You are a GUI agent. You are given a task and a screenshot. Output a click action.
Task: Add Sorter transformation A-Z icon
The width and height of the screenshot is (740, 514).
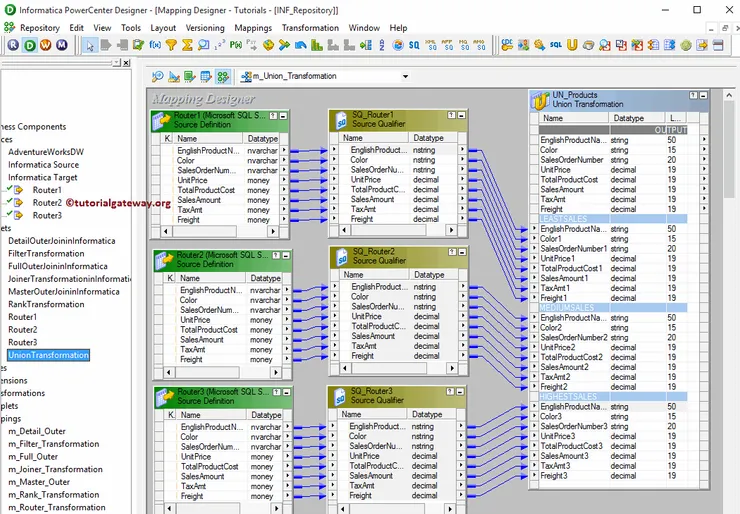click(382, 45)
